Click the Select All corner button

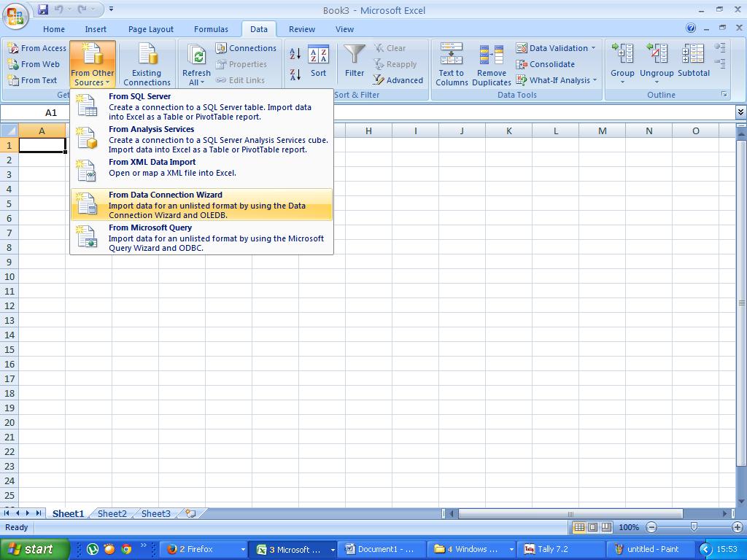(x=9, y=131)
